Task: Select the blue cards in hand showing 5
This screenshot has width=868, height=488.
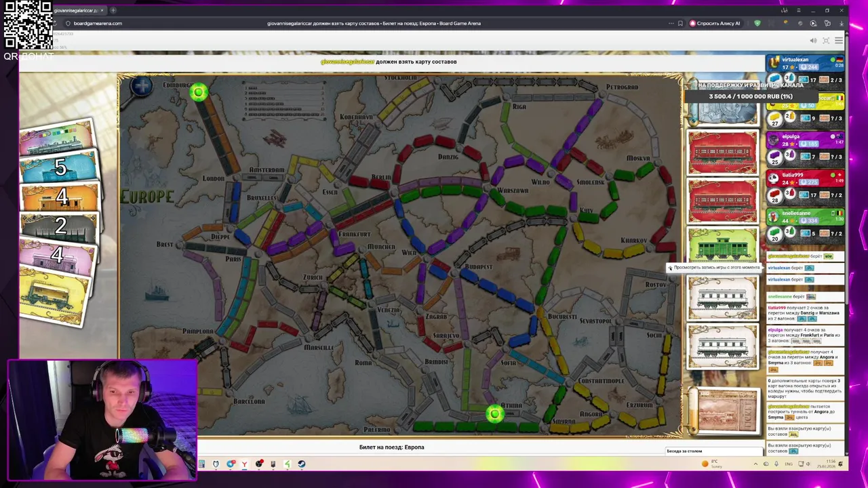Action: click(60, 167)
